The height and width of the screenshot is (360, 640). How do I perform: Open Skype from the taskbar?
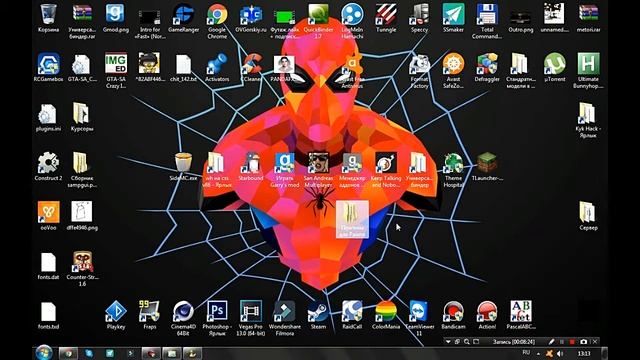point(89,353)
